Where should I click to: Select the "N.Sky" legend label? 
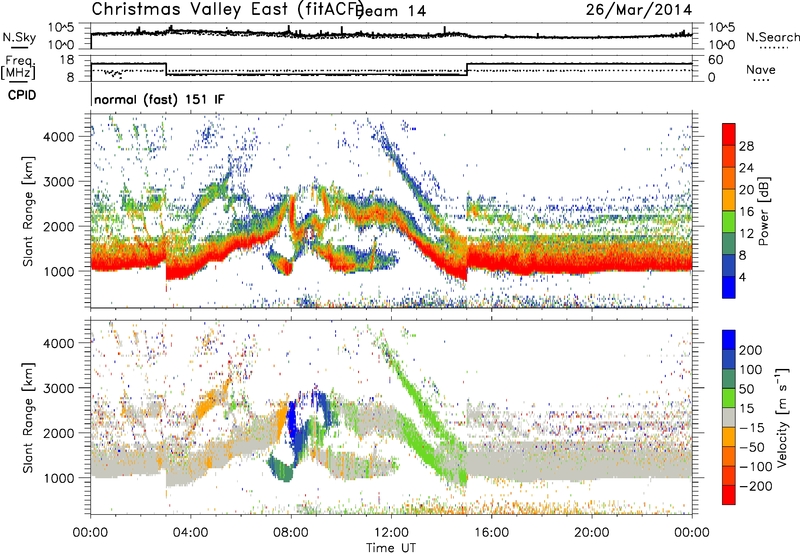19,37
